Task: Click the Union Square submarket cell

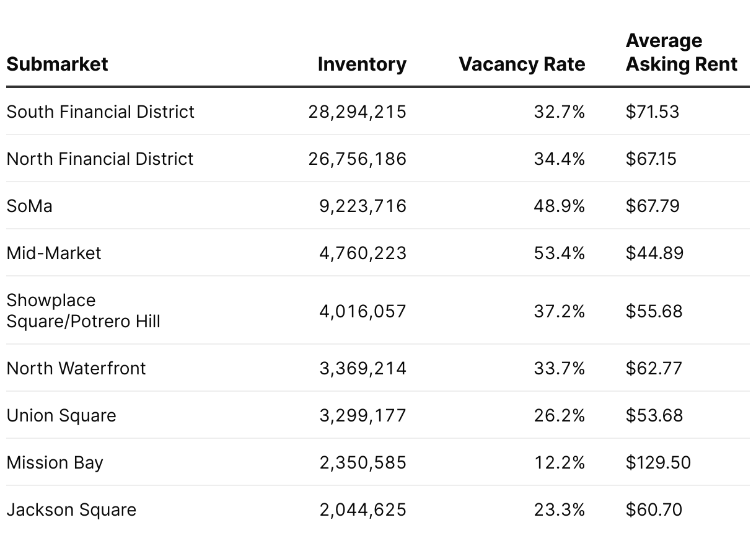Action: click(x=61, y=415)
